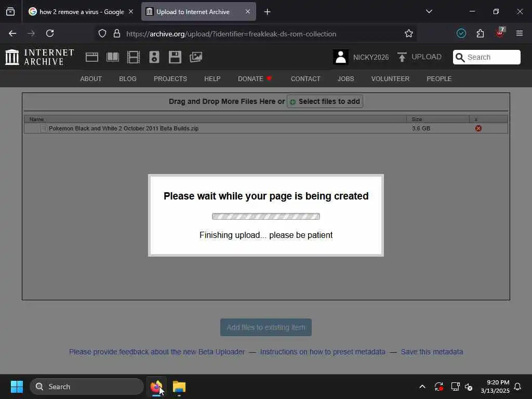Open the CONTACT menu item
Viewport: 532px width, 399px height.
click(305, 79)
